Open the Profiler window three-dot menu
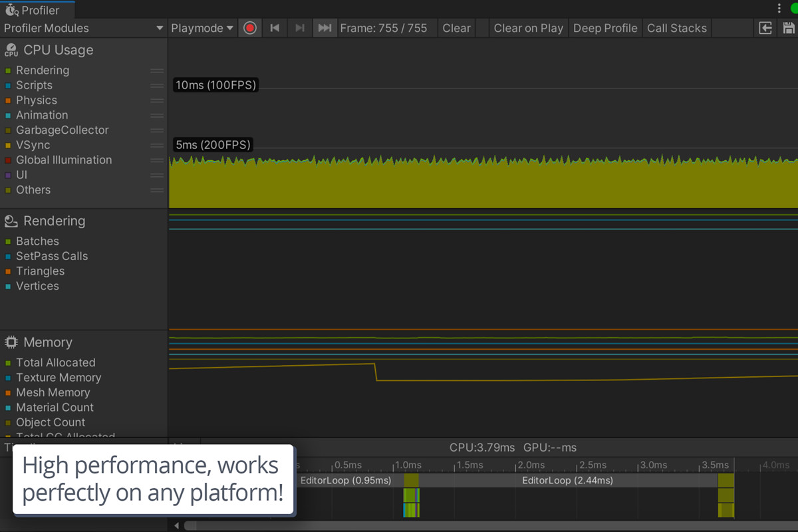 tap(779, 9)
